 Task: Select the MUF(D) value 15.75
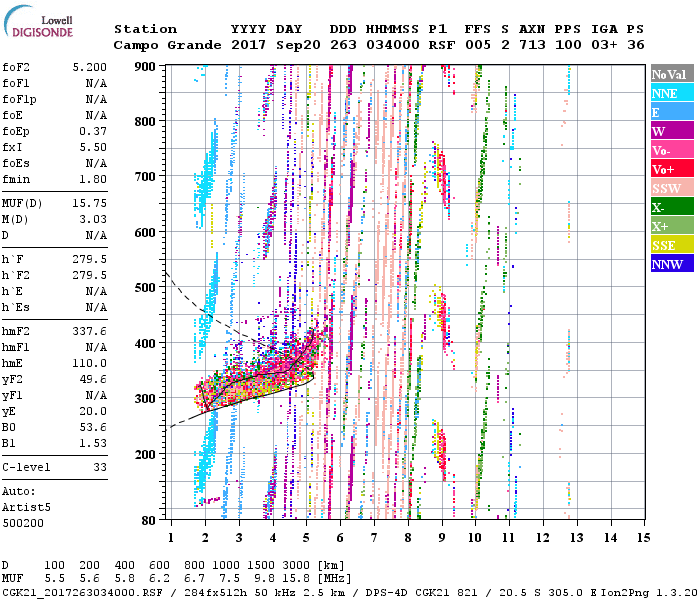[89, 205]
